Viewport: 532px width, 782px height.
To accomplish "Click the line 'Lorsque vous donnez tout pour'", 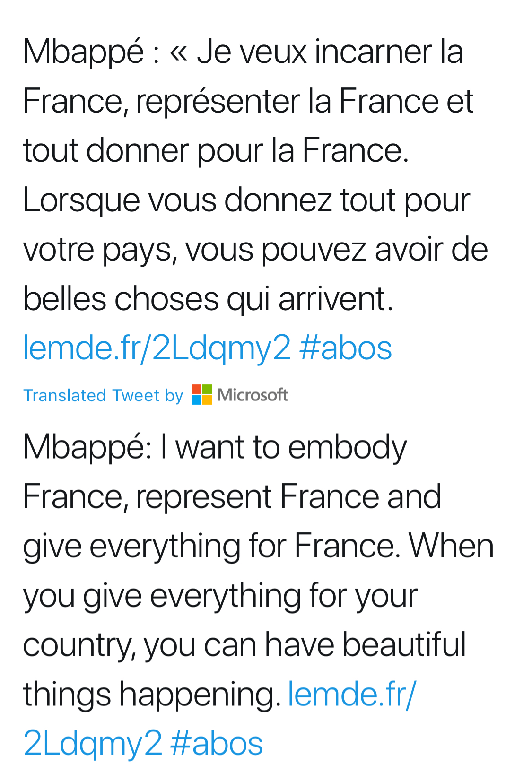I will [246, 200].
